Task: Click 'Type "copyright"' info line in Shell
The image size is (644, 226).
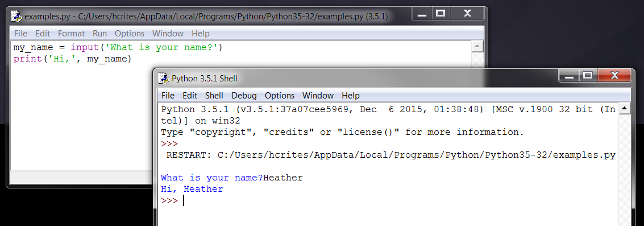Action: point(343,133)
